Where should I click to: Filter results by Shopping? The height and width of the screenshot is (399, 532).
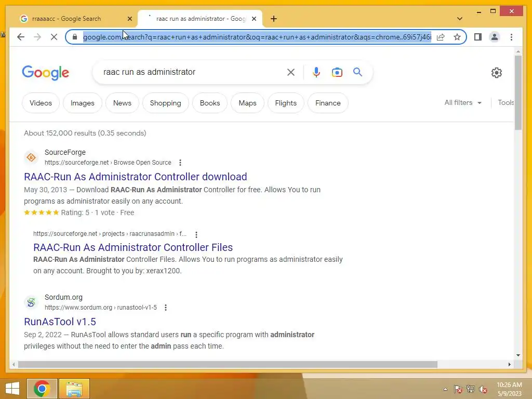pyautogui.click(x=166, y=103)
